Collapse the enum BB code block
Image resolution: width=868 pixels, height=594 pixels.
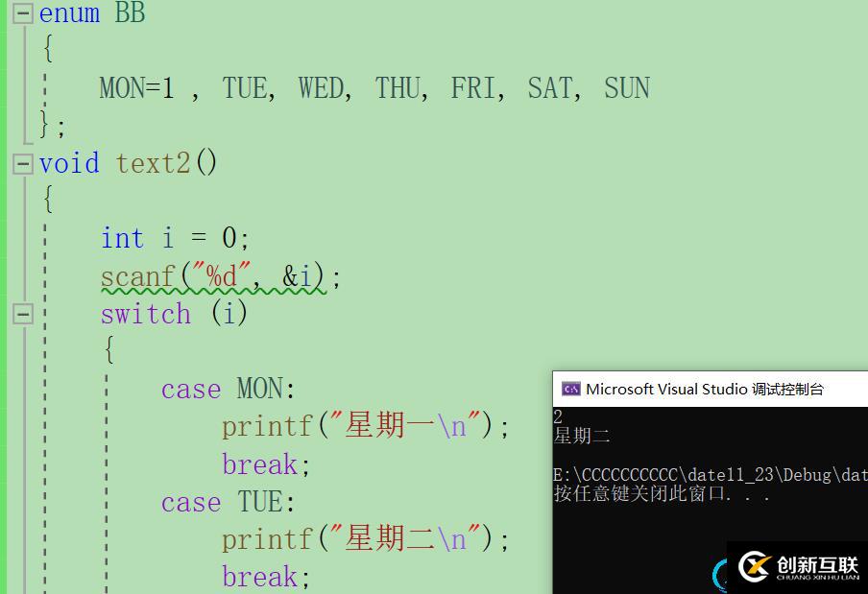(23, 13)
